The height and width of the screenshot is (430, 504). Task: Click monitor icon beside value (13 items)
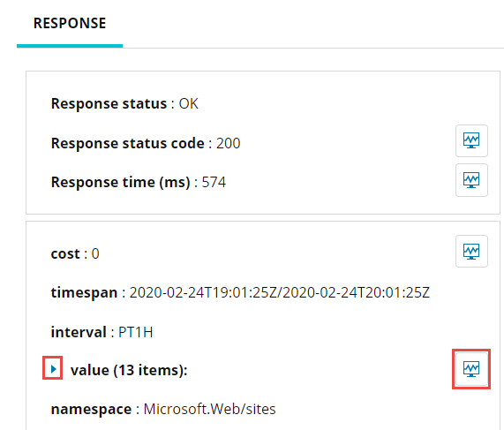coord(471,368)
